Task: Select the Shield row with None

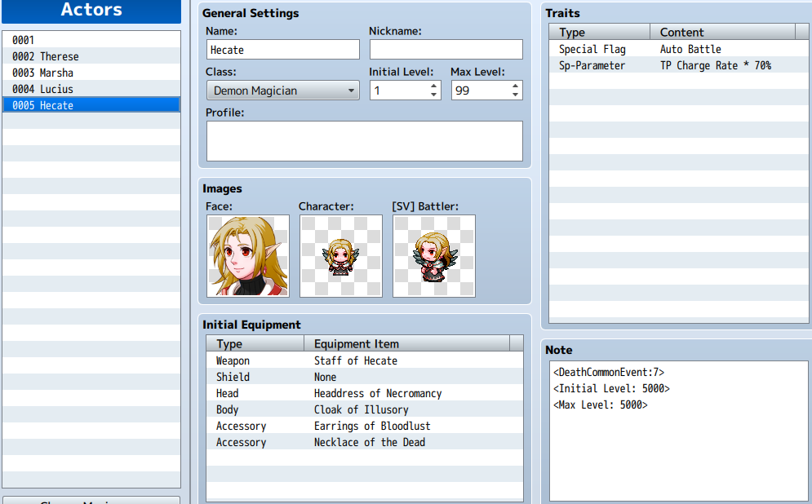Action: (365, 377)
